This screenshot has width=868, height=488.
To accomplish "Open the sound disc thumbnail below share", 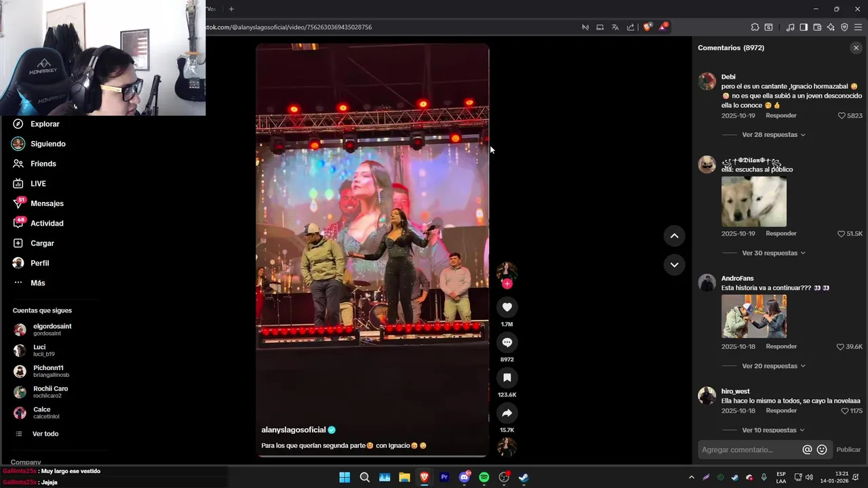I will click(507, 447).
